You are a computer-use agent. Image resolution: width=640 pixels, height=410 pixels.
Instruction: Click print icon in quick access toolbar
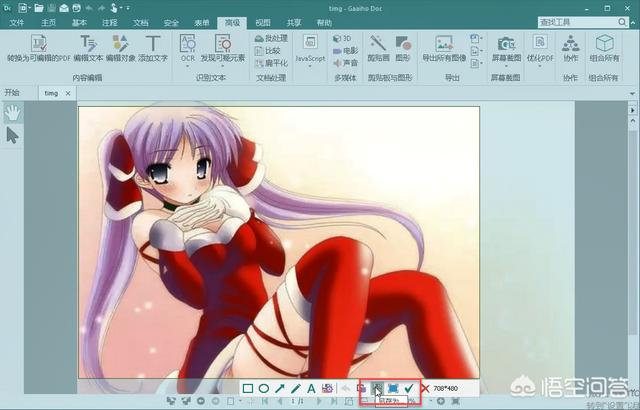(76, 8)
